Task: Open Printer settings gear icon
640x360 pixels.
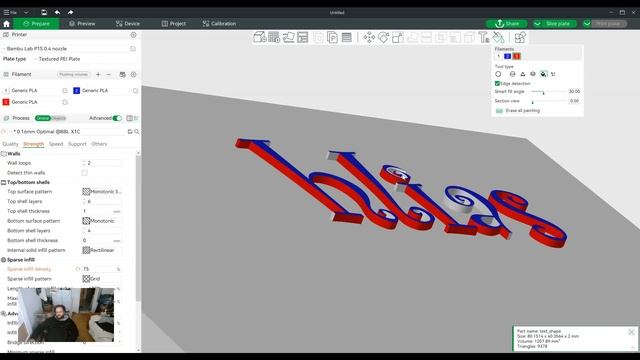Action: (133, 35)
